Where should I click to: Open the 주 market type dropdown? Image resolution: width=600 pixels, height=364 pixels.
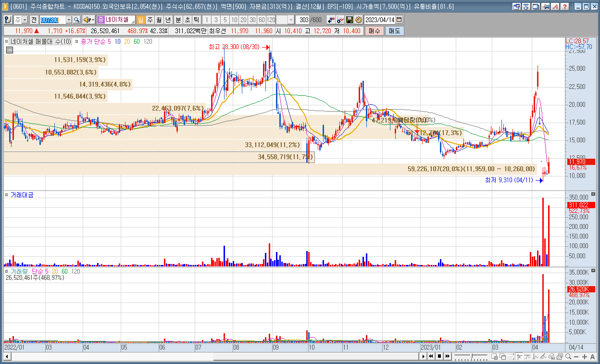pyautogui.click(x=25, y=20)
